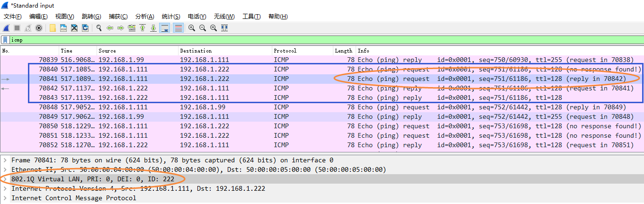Open the 统计(S) menu
Viewport: 644px width, 204px height.
point(170,17)
